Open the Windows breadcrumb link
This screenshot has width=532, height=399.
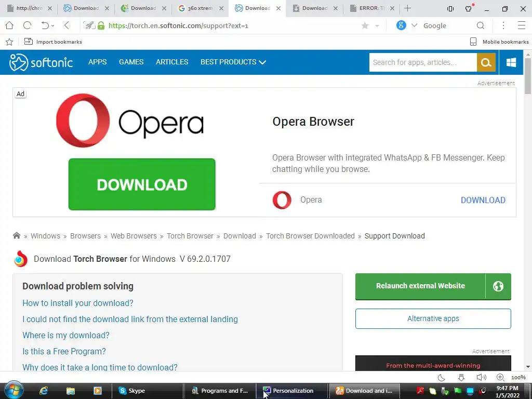click(45, 236)
